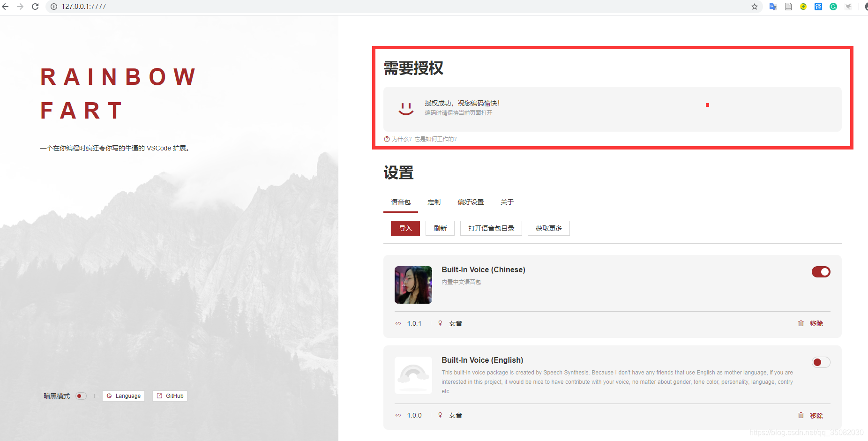Go forward in browser history
Image resolution: width=868 pixels, height=441 pixels.
[x=20, y=7]
